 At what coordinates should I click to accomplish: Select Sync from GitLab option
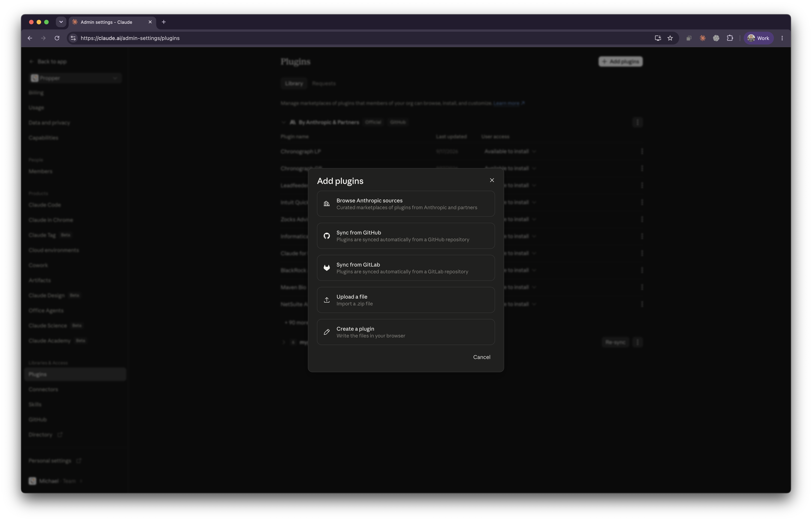point(406,268)
